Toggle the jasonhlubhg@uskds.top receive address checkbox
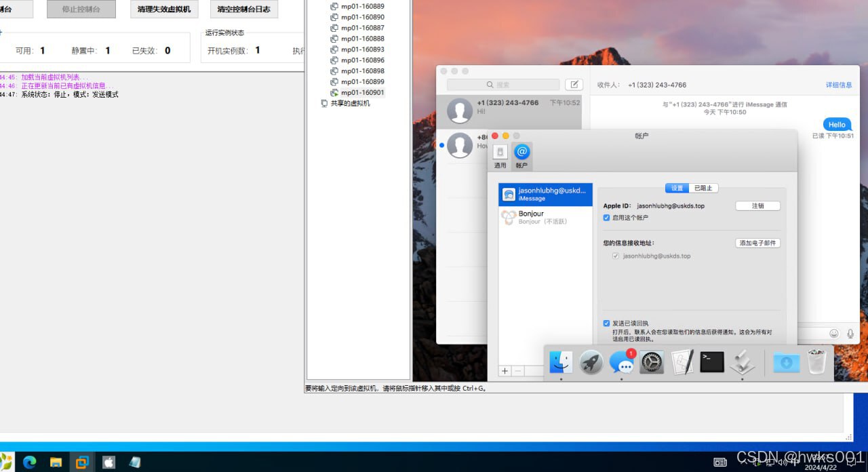 click(x=616, y=256)
